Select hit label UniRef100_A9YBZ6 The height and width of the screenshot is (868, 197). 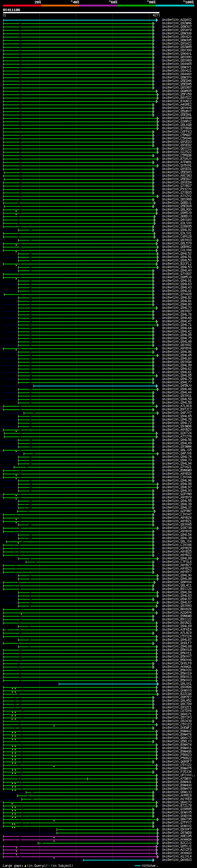[177, 474]
